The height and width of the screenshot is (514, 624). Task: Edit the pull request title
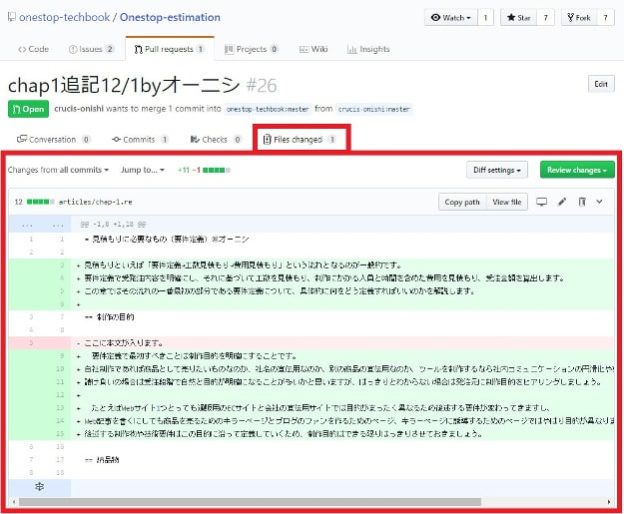[601, 84]
